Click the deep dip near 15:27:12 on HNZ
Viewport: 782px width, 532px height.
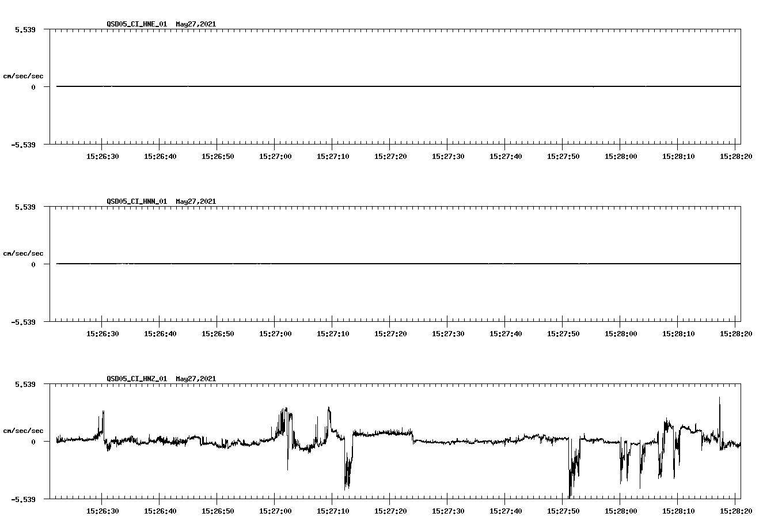(346, 478)
